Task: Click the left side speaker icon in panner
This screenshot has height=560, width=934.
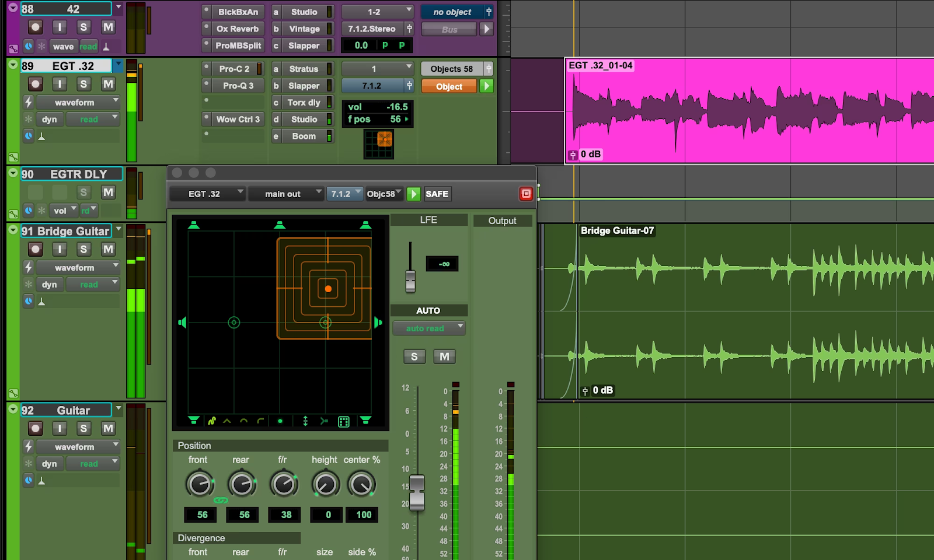Action: point(182,322)
